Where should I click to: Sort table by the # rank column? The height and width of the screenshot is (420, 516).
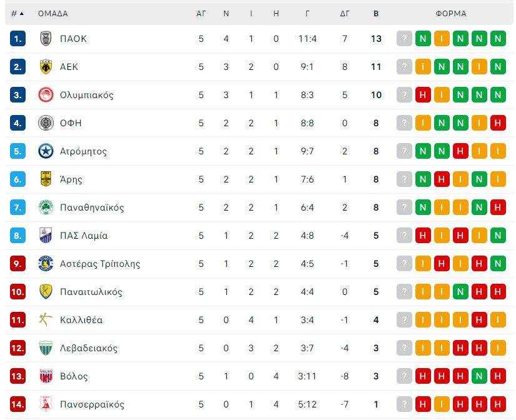click(x=17, y=13)
